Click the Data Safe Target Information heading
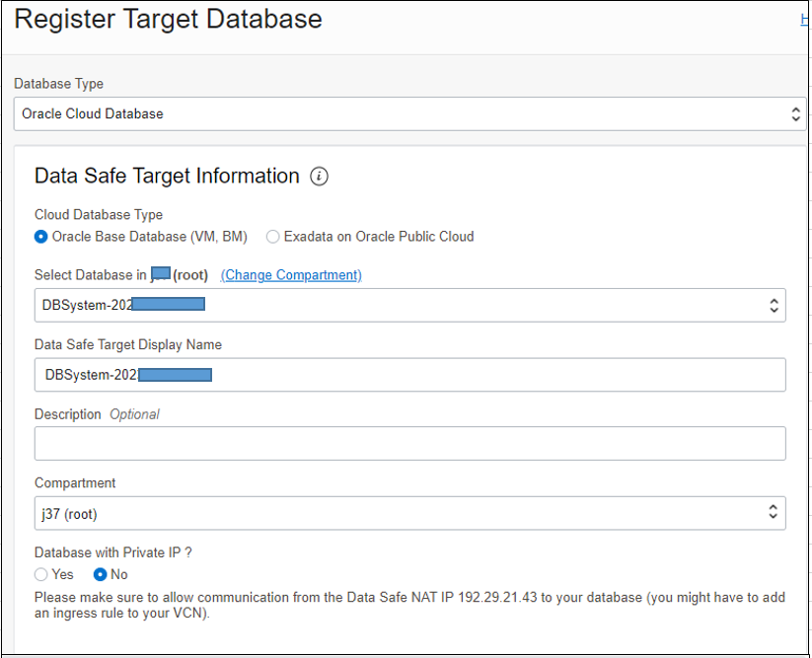Image resolution: width=812 pixels, height=658 pixels. [167, 176]
